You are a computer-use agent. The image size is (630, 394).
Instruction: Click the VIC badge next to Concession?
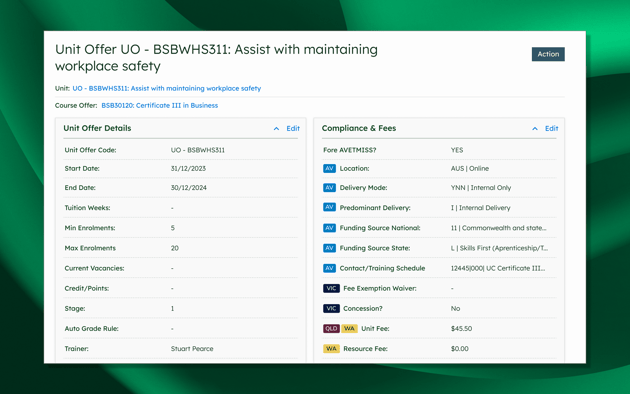point(331,308)
